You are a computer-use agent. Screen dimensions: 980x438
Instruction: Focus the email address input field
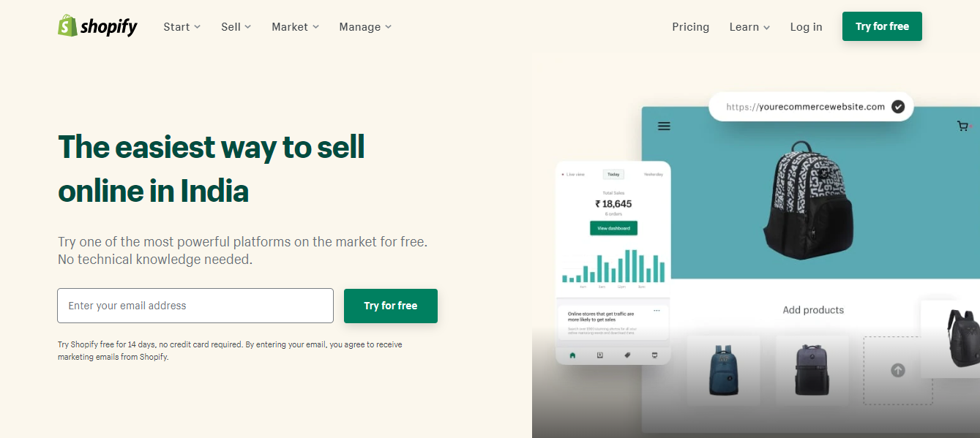195,306
